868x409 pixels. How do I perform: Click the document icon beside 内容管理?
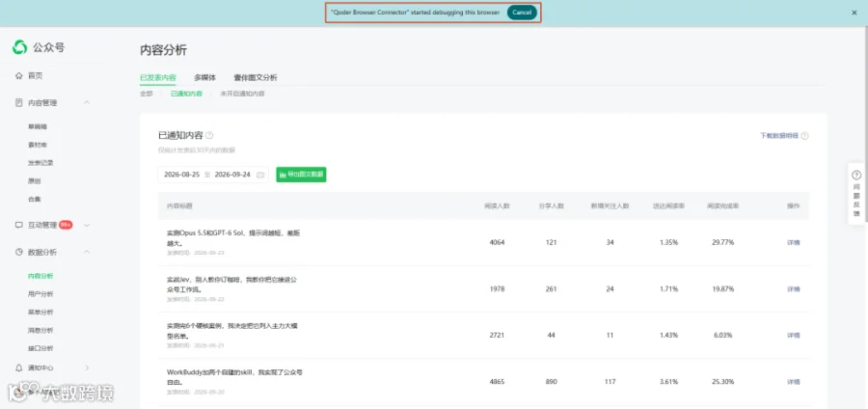pyautogui.click(x=19, y=103)
